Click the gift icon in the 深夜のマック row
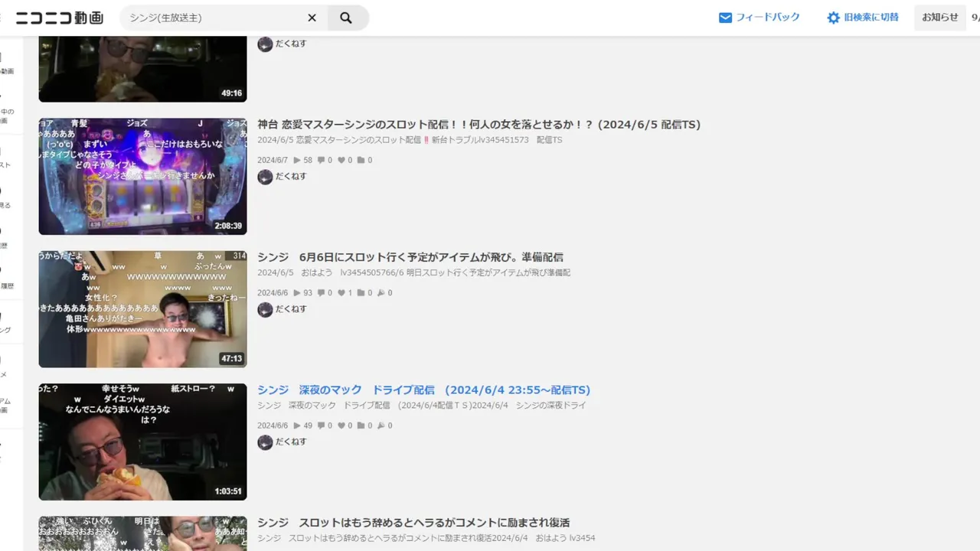The image size is (980, 551). click(x=381, y=425)
